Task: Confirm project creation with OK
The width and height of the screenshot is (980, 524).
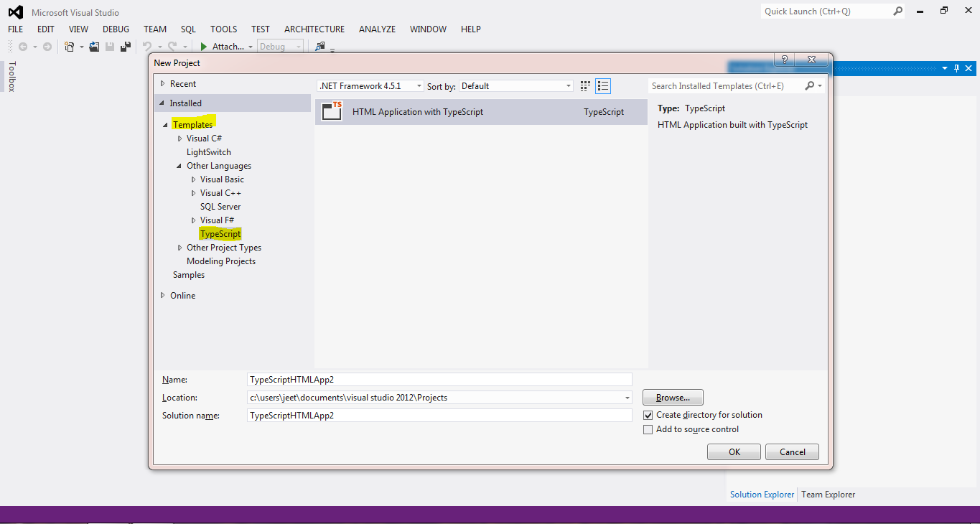Action: pyautogui.click(x=734, y=452)
